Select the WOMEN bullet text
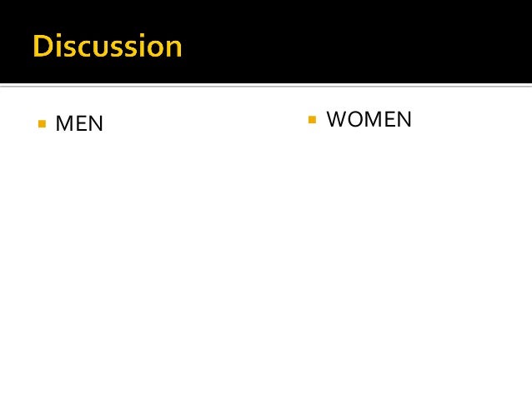Screen dimensions: 532x399 (x=369, y=119)
